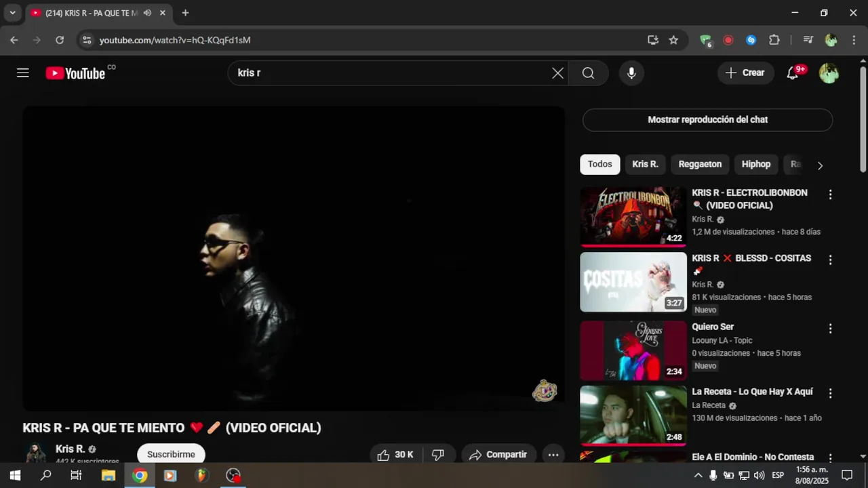Click Mostrar reproducción del chat
This screenshot has width=868, height=488.
707,120
